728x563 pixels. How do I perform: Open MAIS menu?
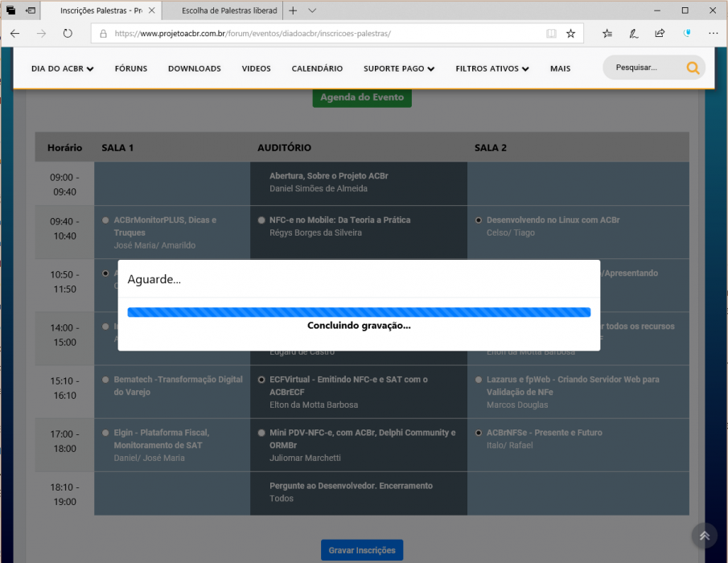561,68
